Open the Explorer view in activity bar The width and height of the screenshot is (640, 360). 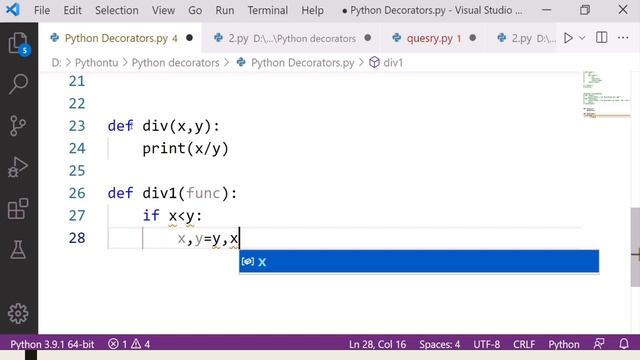click(18, 44)
